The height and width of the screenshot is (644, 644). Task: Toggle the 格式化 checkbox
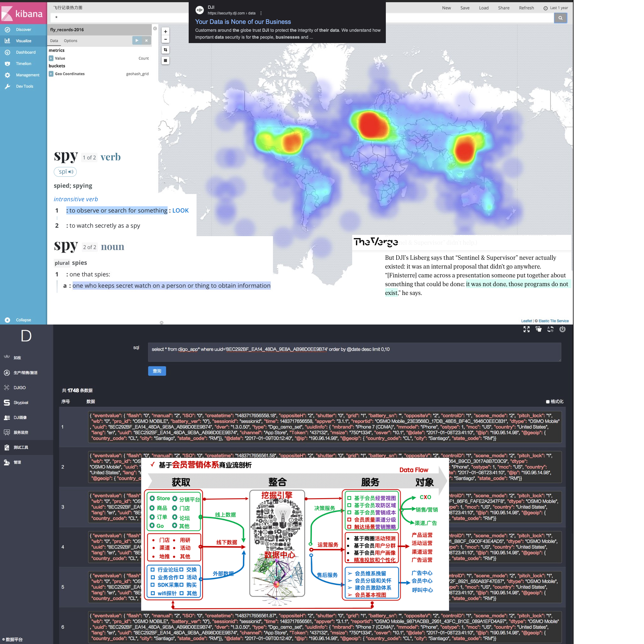pos(548,402)
